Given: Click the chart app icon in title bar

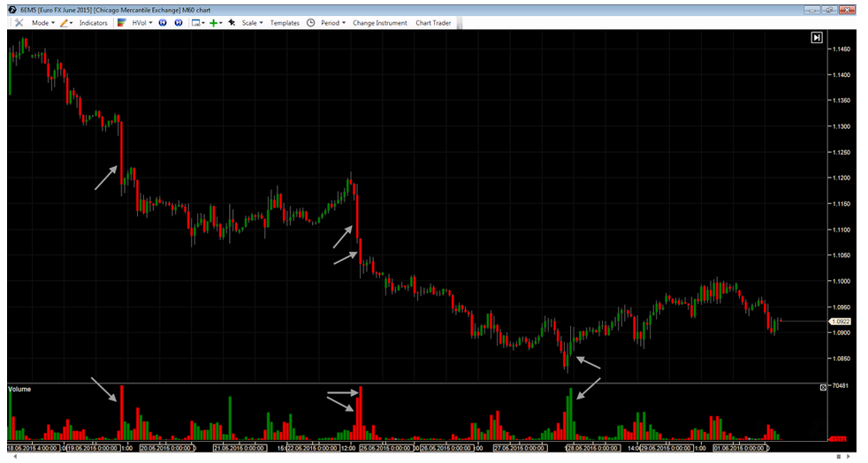Looking at the screenshot, I should [12, 10].
